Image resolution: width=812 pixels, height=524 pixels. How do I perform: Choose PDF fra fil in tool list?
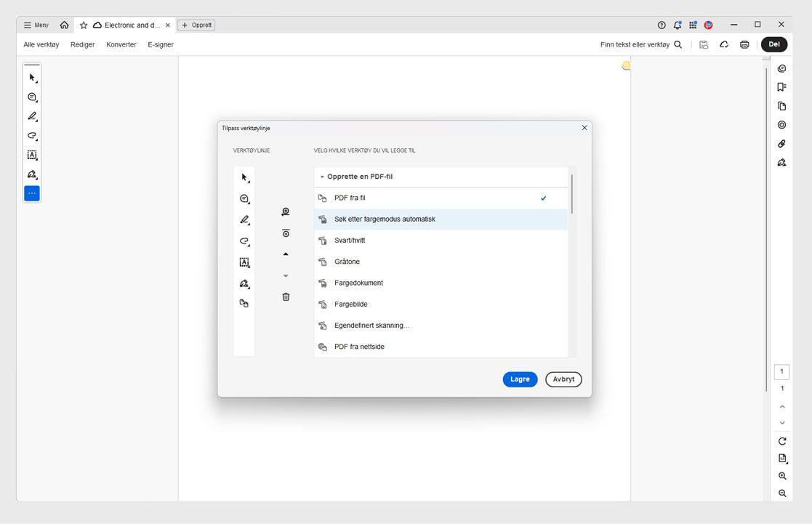[441, 198]
